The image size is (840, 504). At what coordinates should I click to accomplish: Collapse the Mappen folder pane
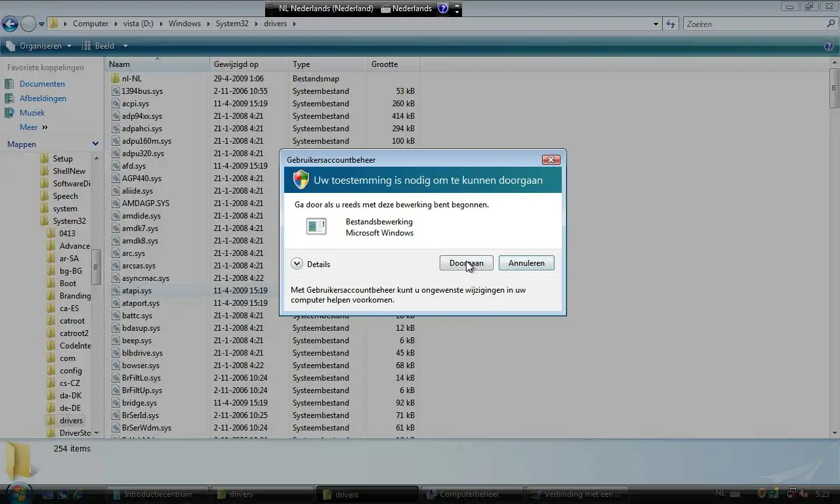pyautogui.click(x=95, y=144)
